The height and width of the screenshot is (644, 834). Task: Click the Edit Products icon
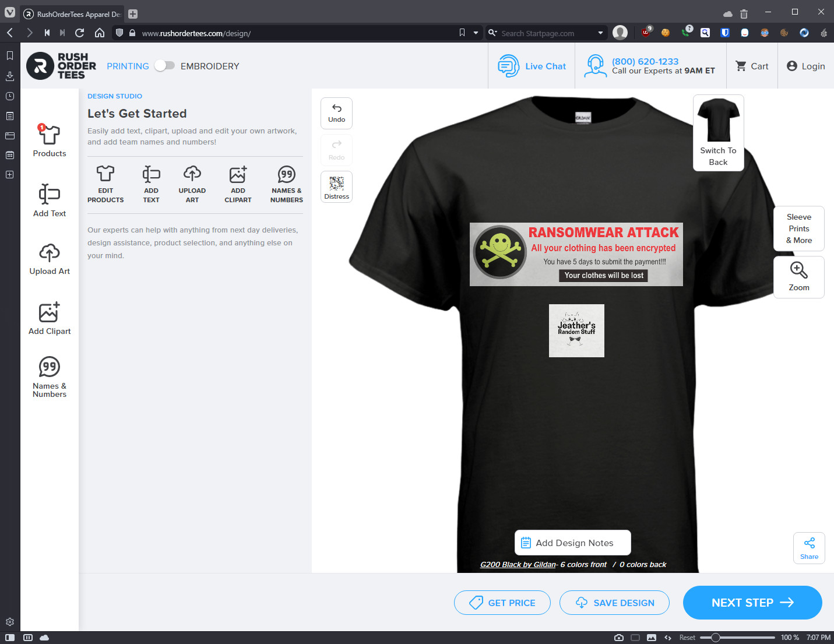click(x=105, y=184)
